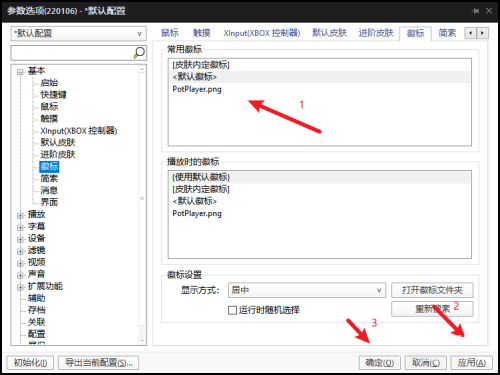Expand the 播放 tree node
Image resolution: width=500 pixels, height=375 pixels.
[x=21, y=215]
